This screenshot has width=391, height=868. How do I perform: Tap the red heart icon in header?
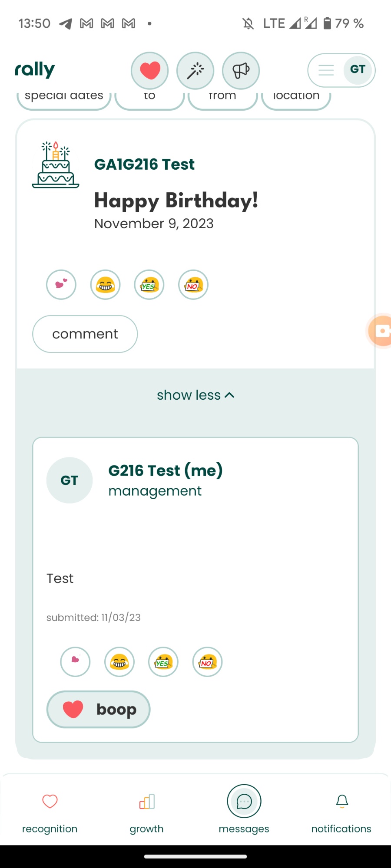pos(150,70)
